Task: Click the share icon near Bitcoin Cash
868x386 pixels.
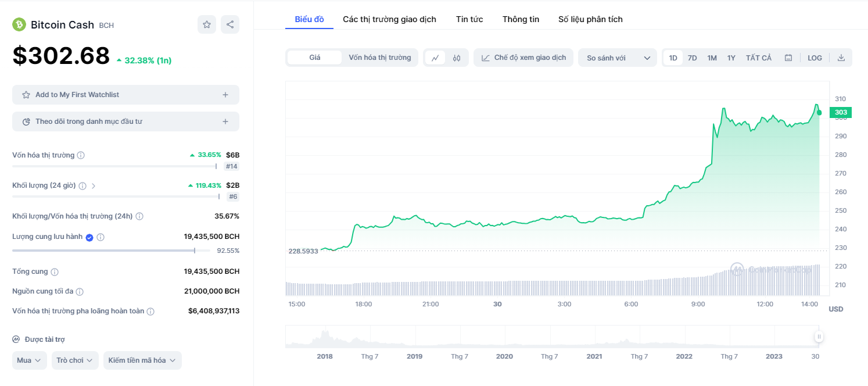Action: click(x=230, y=24)
